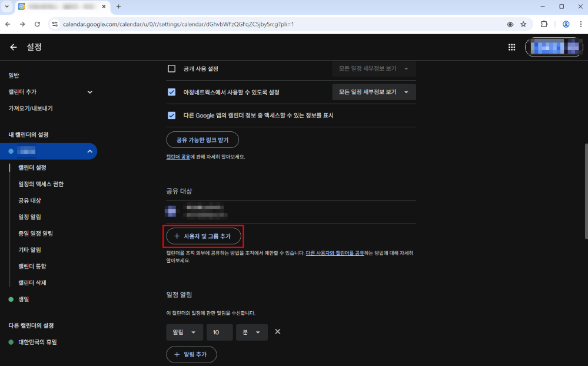Open the Chrome profile icon
The image size is (588, 366).
[566, 24]
